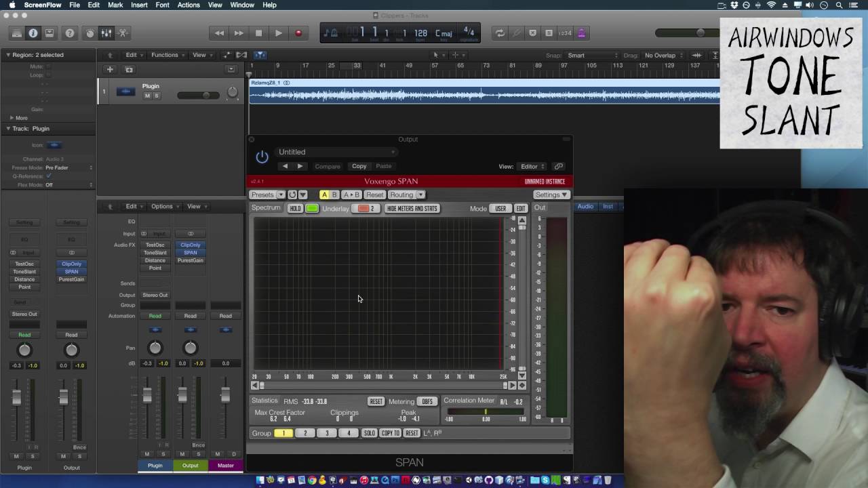The image size is (868, 488).
Task: Open Quick Help question mark button
Action: (69, 33)
